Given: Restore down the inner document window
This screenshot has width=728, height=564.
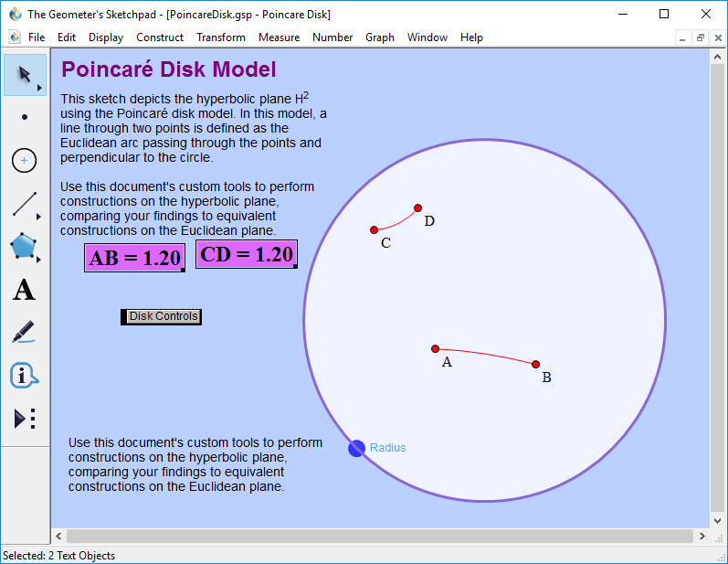Looking at the screenshot, I should [700, 37].
